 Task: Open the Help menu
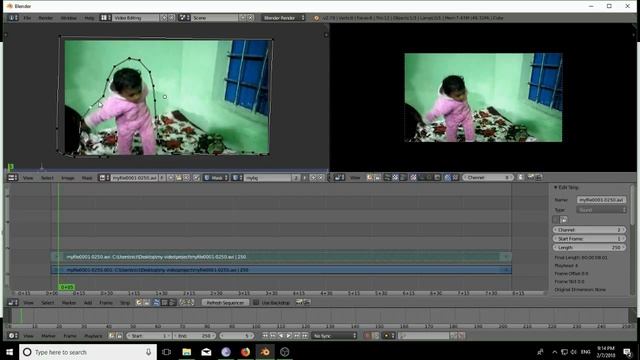coord(89,18)
